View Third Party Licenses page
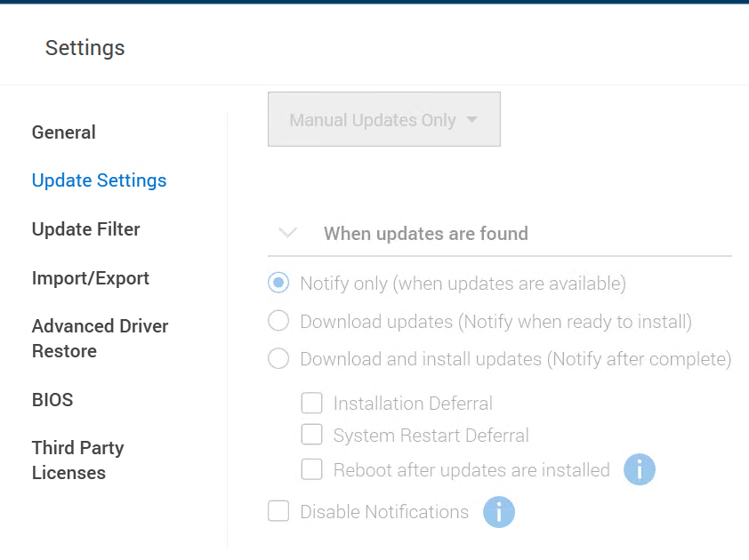Viewport: 749px width, 560px height. [77, 460]
